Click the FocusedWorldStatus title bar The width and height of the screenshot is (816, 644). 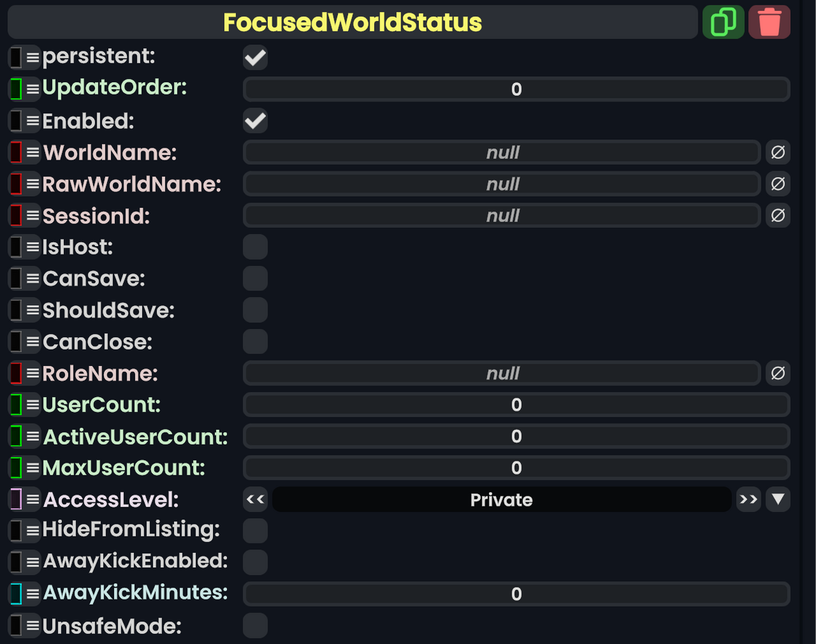[352, 21]
